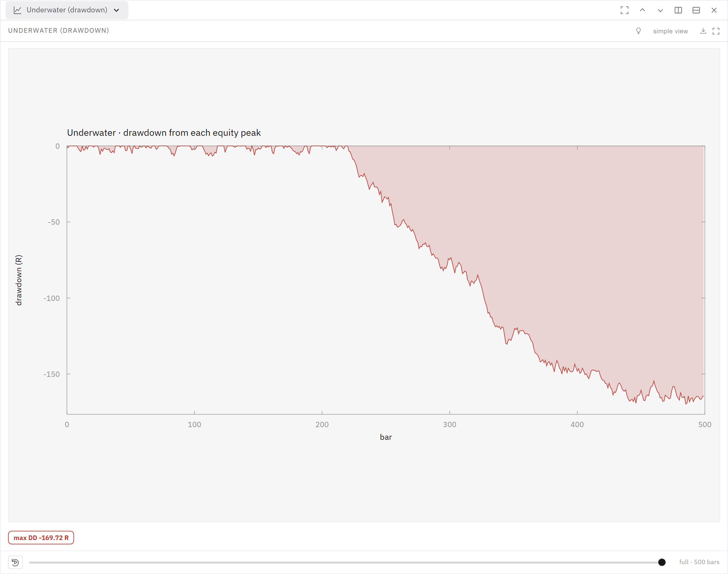
Task: Click the fullscreen brackets icon in top bar
Action: [625, 10]
